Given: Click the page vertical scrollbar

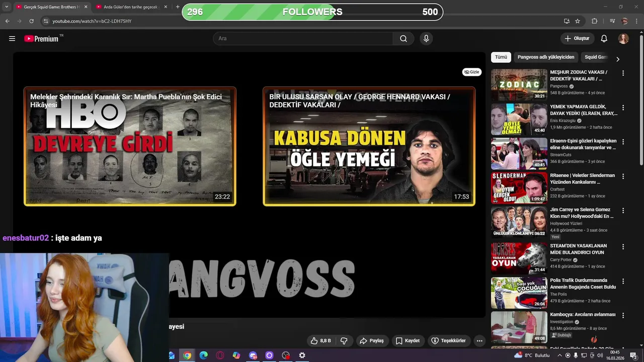Looking at the screenshot, I should [x=640, y=101].
